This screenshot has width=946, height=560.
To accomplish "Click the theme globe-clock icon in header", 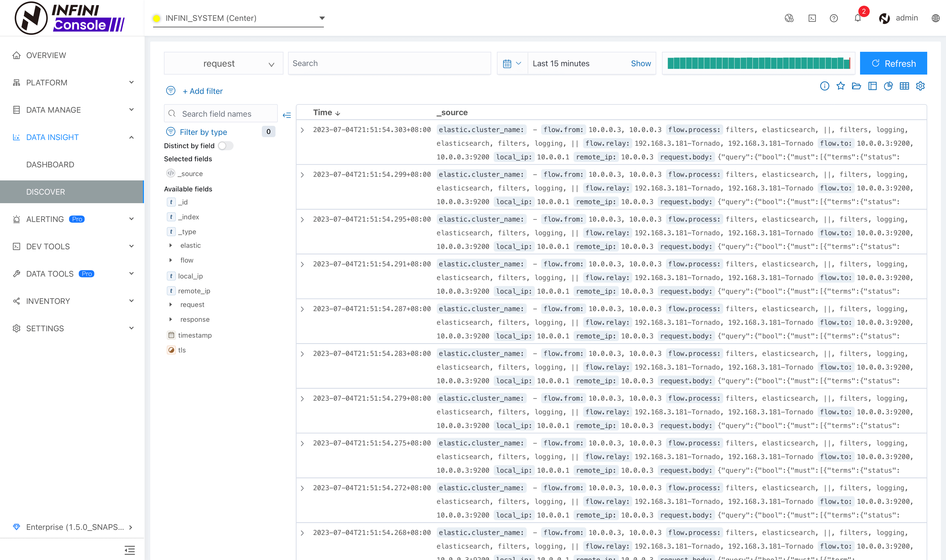I will click(789, 18).
